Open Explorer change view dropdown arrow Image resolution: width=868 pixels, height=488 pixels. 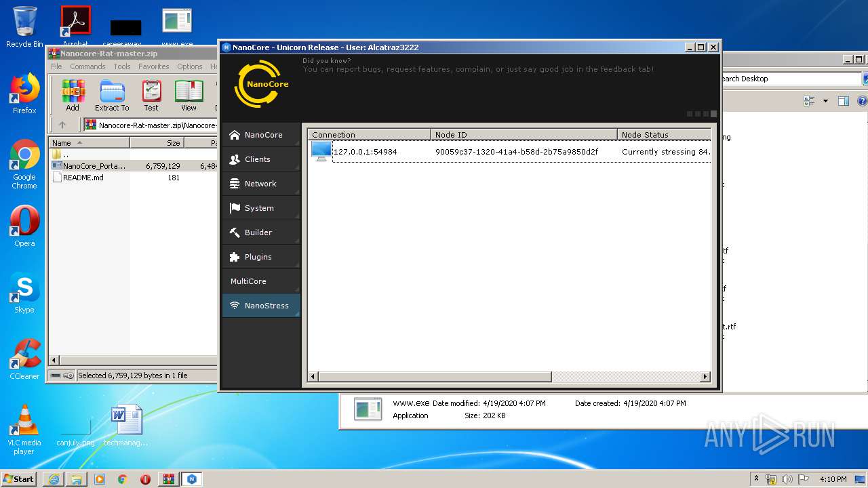point(825,101)
